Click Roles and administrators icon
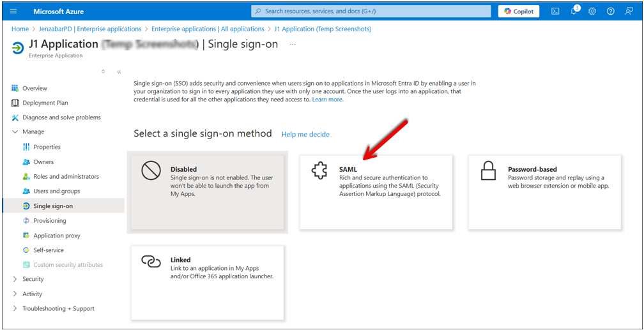This screenshot has height=330, width=644. [x=26, y=177]
